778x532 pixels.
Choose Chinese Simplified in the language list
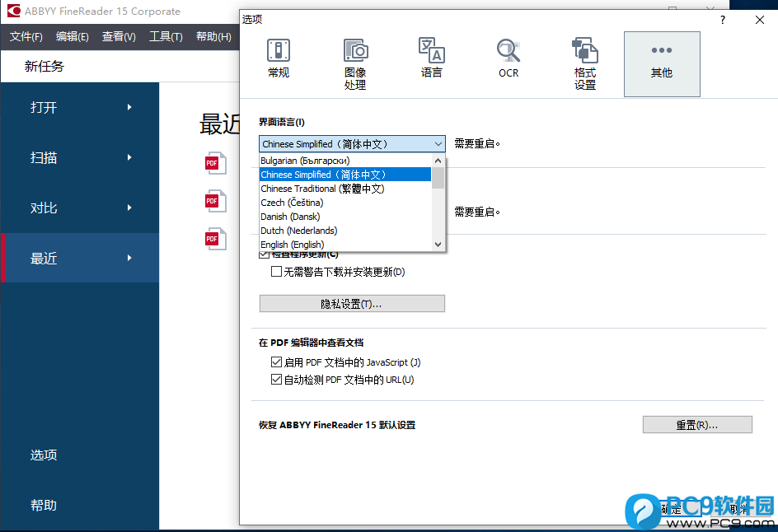click(x=345, y=175)
